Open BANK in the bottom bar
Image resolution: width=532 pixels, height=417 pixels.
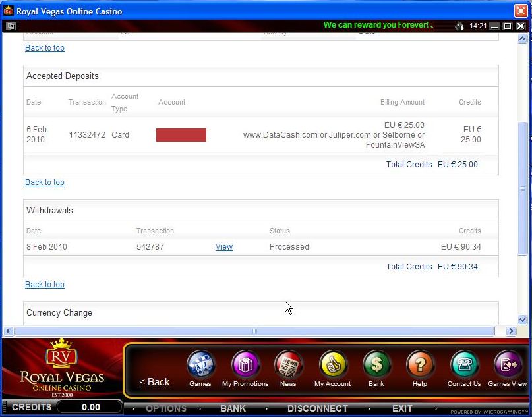click(x=233, y=408)
